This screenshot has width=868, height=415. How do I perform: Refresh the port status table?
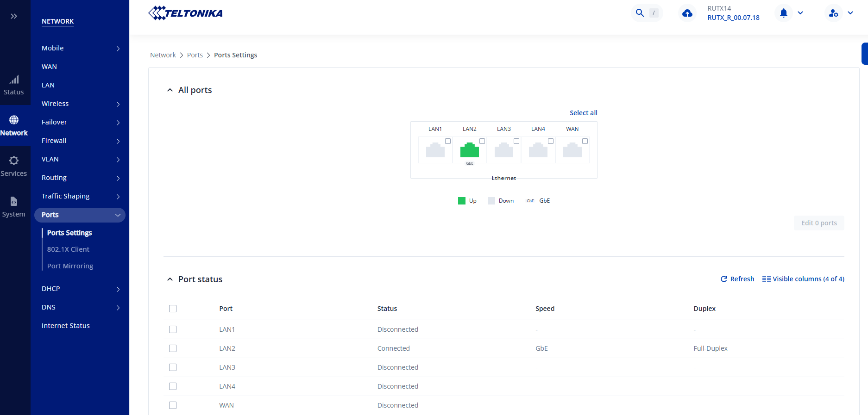(737, 279)
